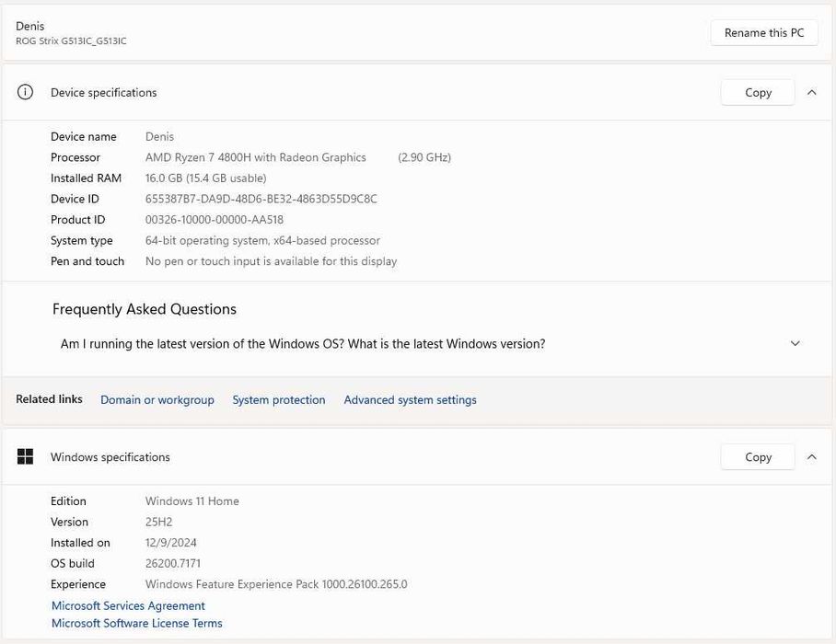Image resolution: width=836 pixels, height=644 pixels.
Task: Click the Device specifications info icon
Action: (x=25, y=92)
